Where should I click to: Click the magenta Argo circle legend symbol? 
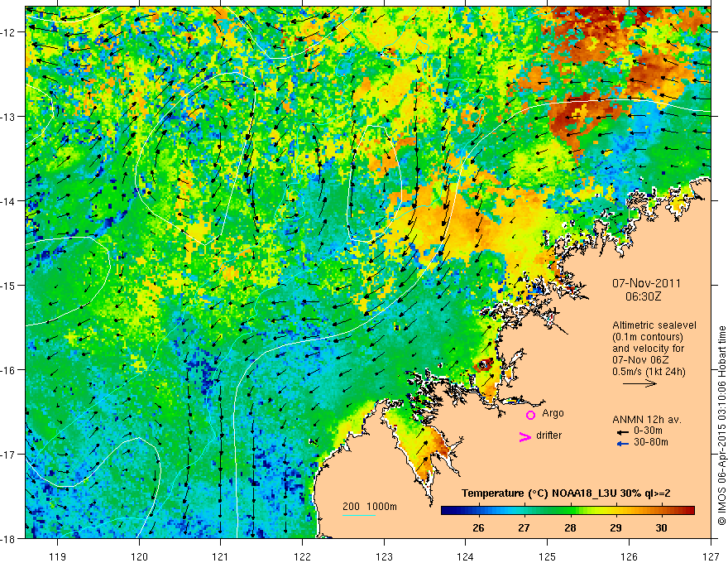[x=530, y=415]
